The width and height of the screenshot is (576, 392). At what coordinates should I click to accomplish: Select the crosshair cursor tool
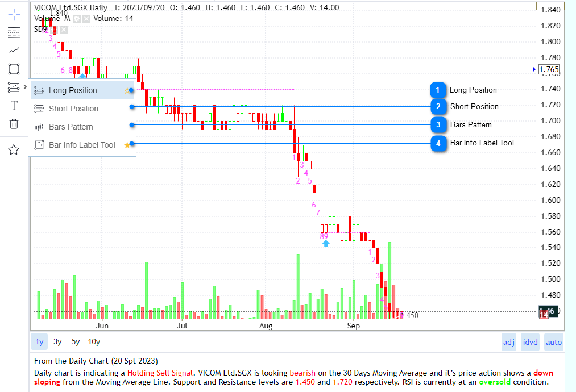click(x=14, y=15)
